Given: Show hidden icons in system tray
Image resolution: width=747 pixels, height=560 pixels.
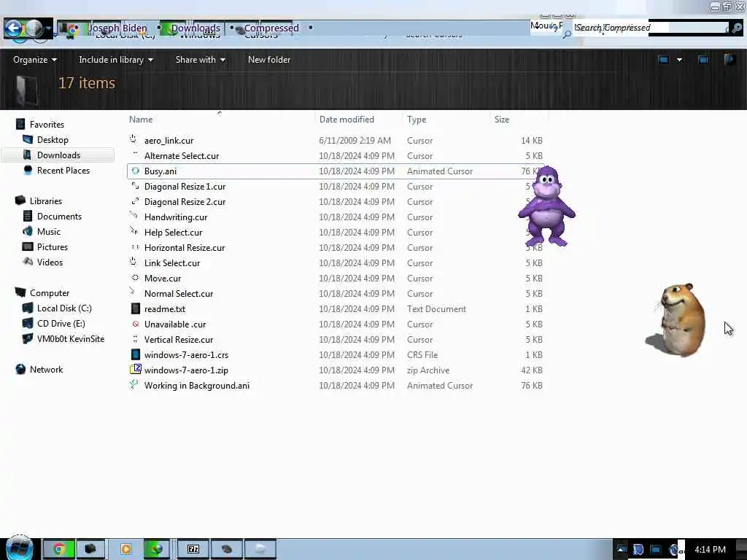Looking at the screenshot, I should pyautogui.click(x=622, y=550).
